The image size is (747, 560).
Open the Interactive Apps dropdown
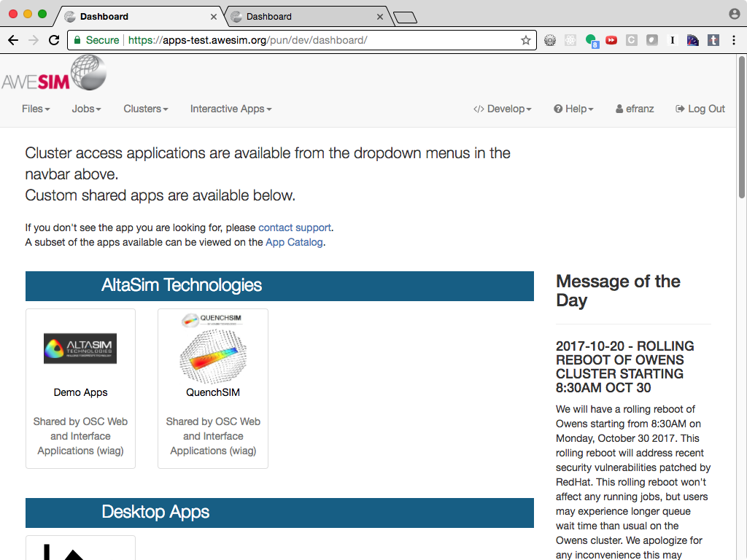coord(230,109)
